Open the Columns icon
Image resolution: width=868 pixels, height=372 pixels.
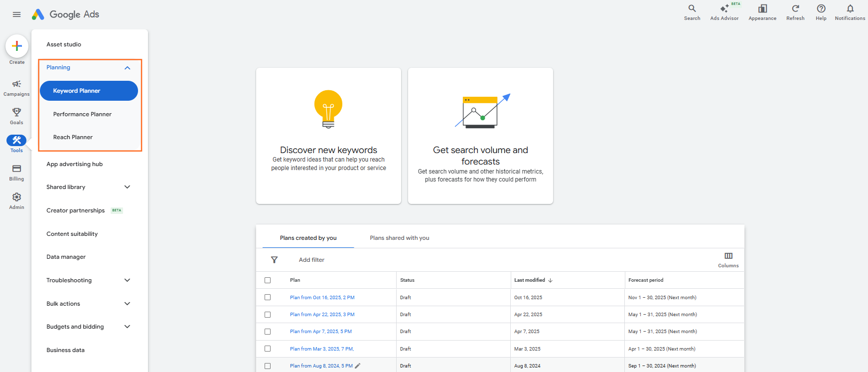pos(728,256)
